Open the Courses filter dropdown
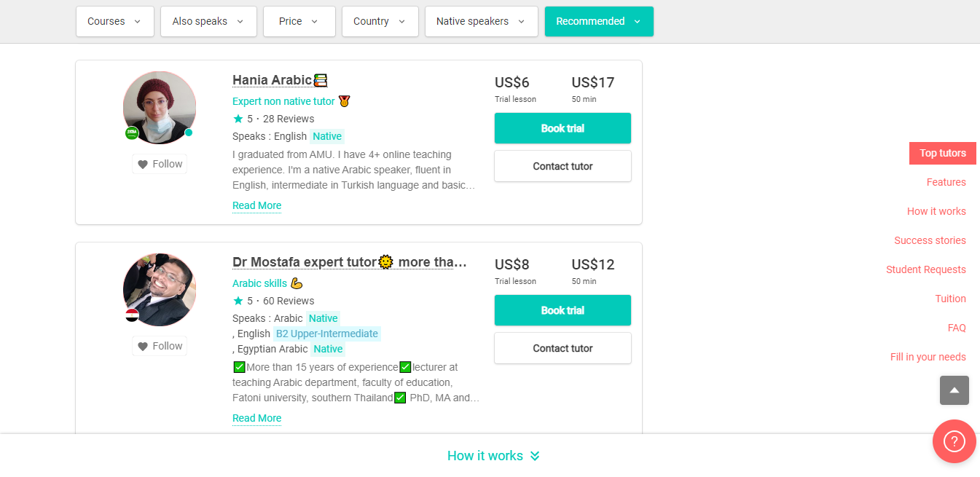 click(x=114, y=21)
